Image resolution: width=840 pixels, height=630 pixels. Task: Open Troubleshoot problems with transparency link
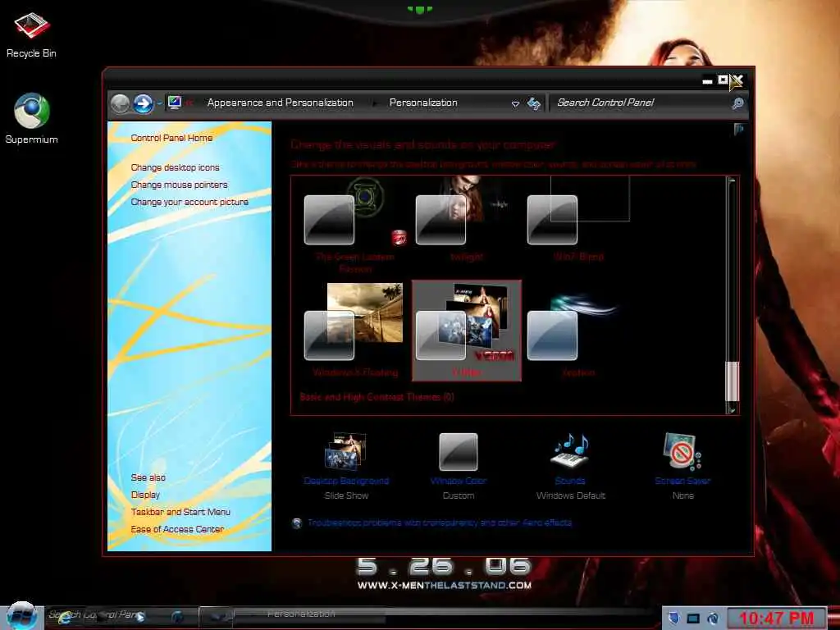[440, 523]
